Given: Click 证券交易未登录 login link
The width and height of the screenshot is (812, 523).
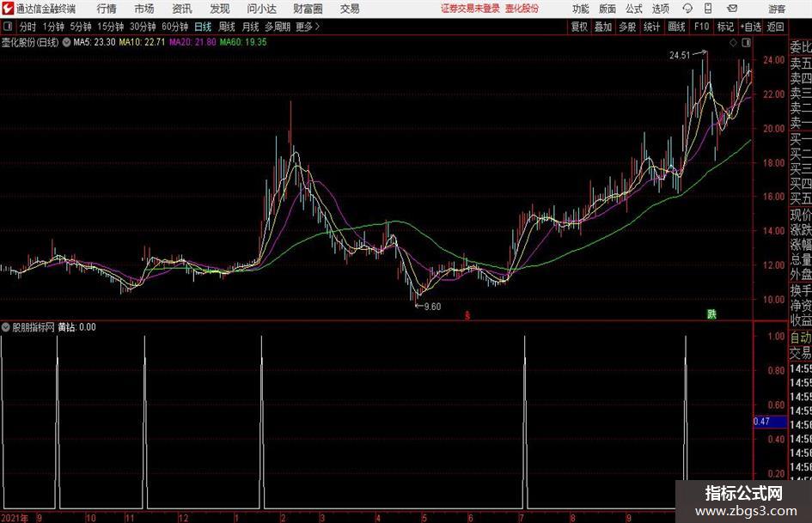Looking at the screenshot, I should click(x=470, y=9).
